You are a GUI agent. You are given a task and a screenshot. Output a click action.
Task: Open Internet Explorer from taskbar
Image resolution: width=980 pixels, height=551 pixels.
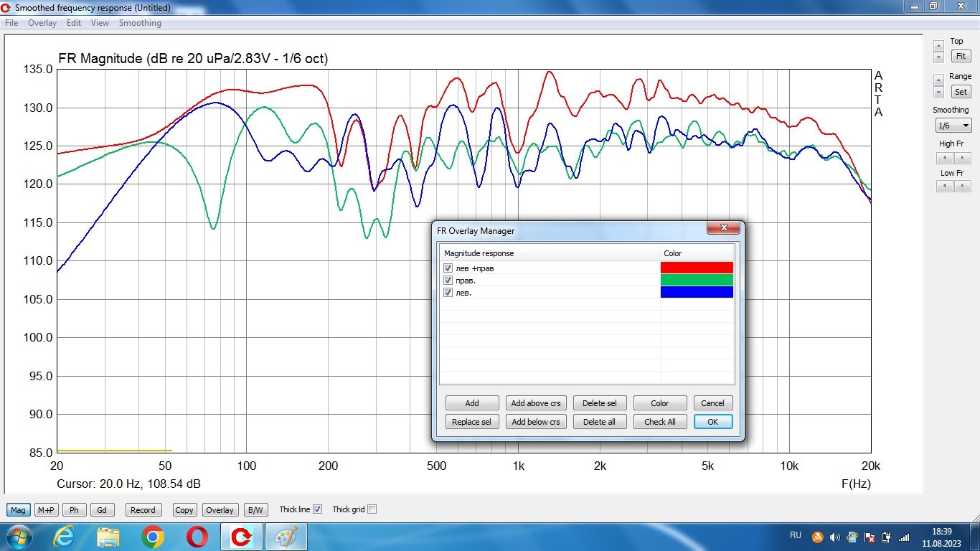tap(65, 537)
